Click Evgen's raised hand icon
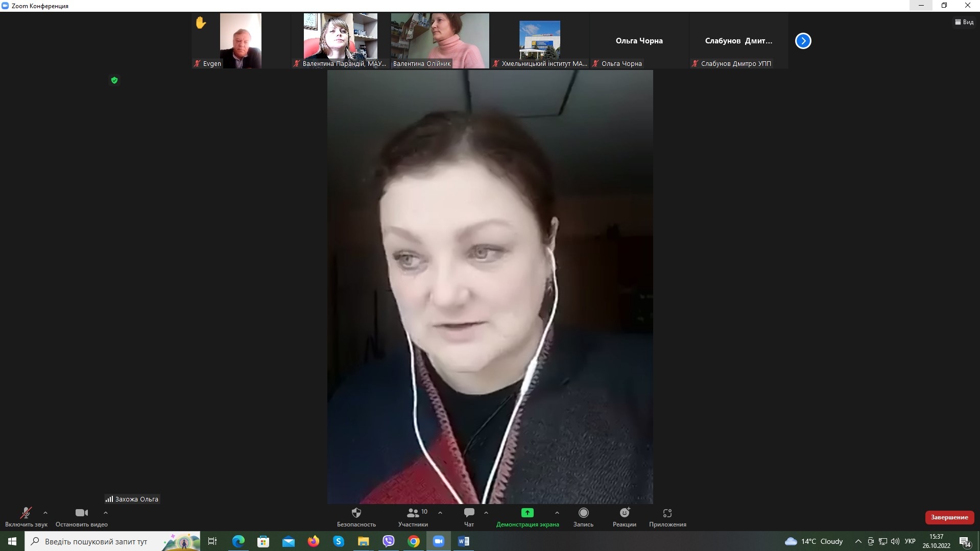The width and height of the screenshot is (980, 551). (201, 22)
